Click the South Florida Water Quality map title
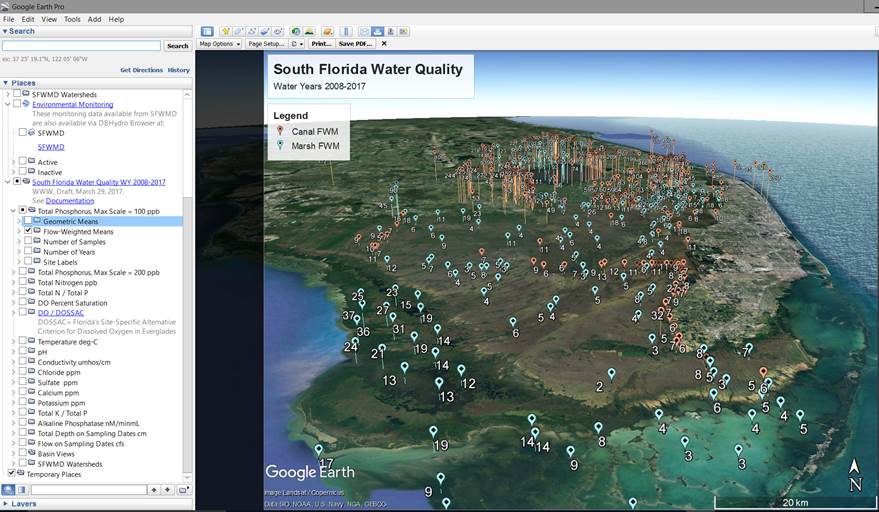The height and width of the screenshot is (512, 879). tap(368, 69)
